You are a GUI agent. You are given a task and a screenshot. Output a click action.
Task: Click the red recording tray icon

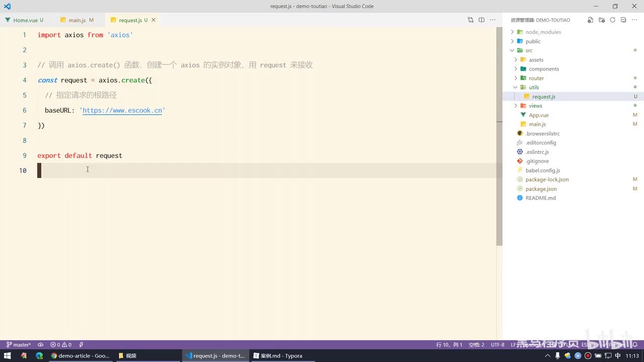click(588, 355)
